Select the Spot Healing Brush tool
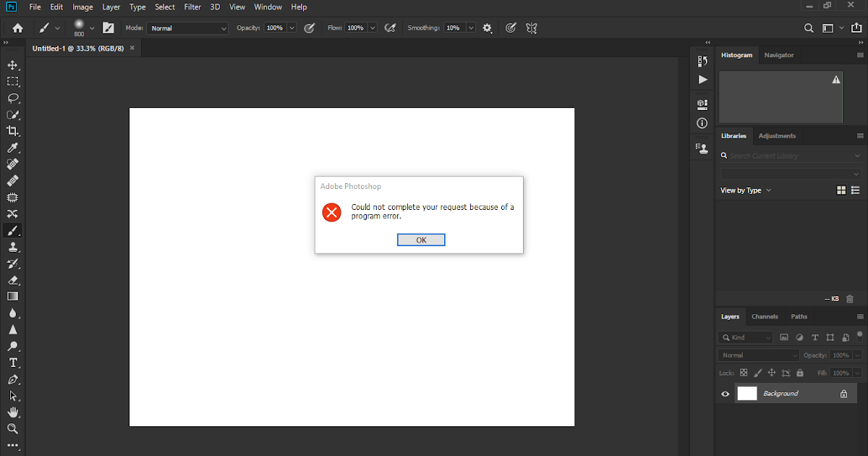Screen dimensions: 868x456 tap(12, 164)
